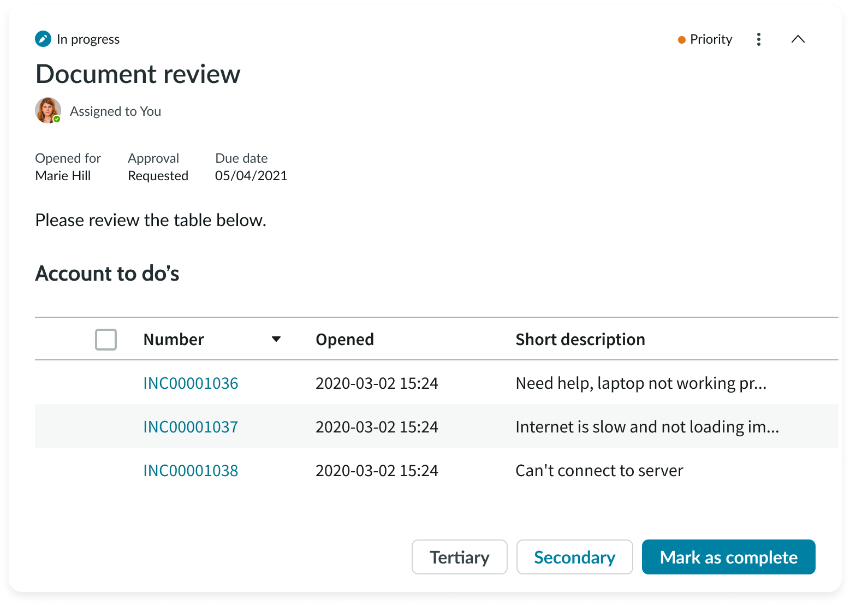Screen dimensions: 868x605
Task: Click the Short description column header
Action: [x=580, y=340]
